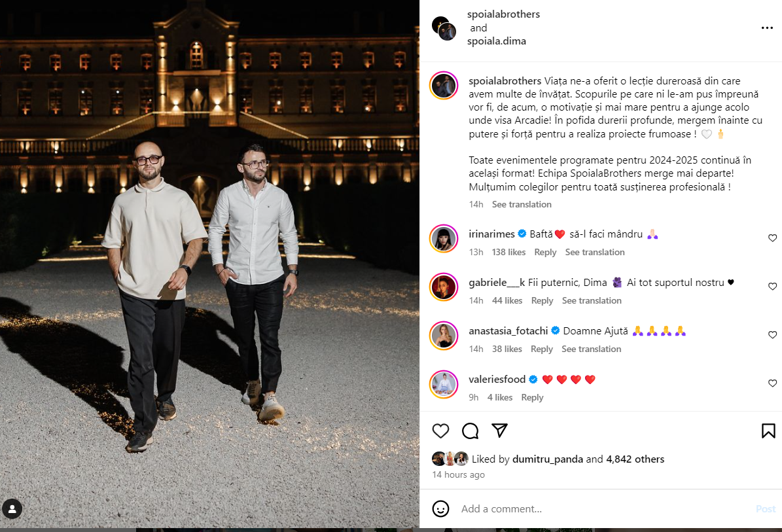The width and height of the screenshot is (782, 532).
Task: Open emoji picker in the comment box
Action: 440,508
